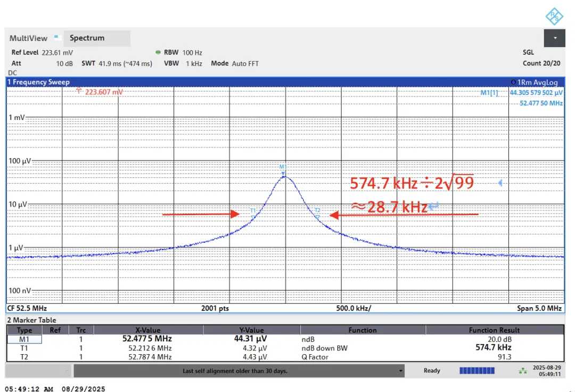Click the green RBW status indicator dot
575x392 pixels.
(x=158, y=53)
